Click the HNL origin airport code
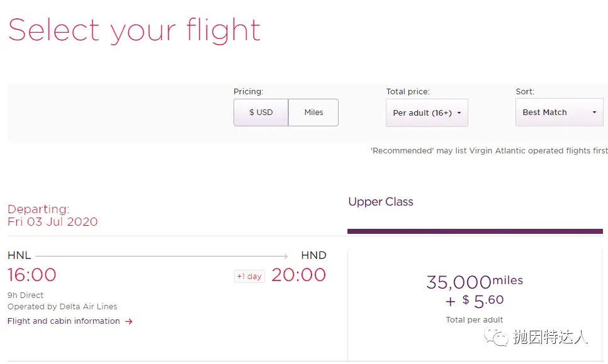Viewport: 608px width, 364px height. pos(19,256)
